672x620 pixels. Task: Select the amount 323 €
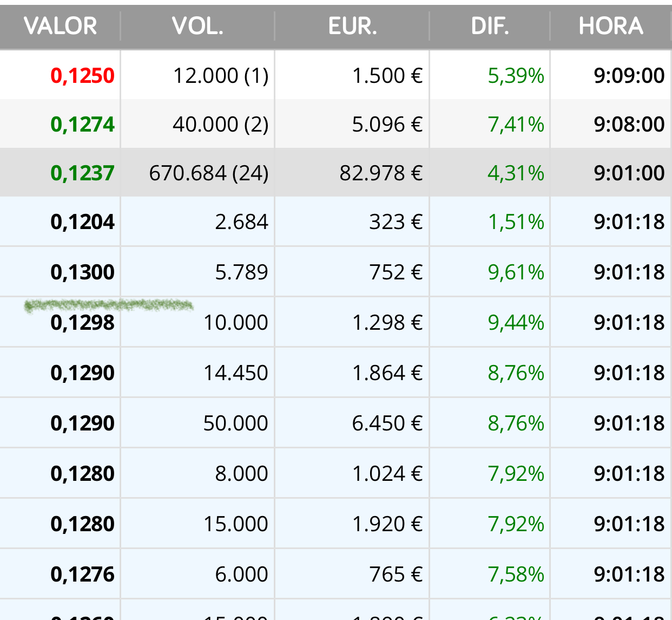point(396,222)
